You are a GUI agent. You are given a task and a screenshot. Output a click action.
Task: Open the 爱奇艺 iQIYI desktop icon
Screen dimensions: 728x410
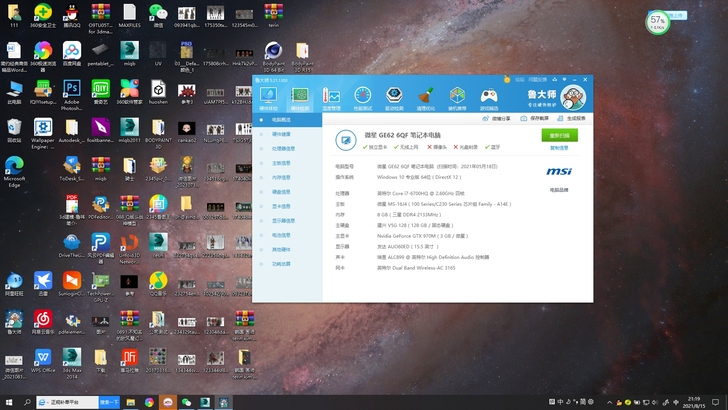pos(100,92)
